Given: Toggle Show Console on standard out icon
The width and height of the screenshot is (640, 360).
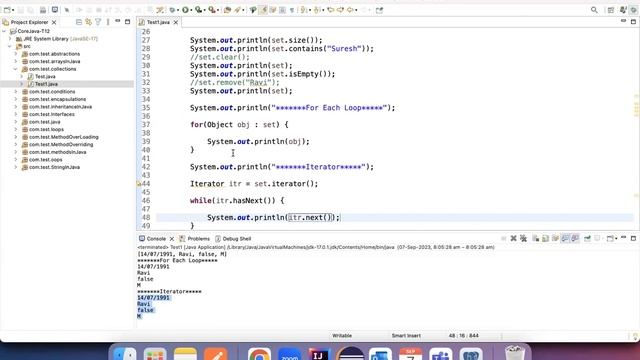Looking at the screenshot, I should [565, 238].
